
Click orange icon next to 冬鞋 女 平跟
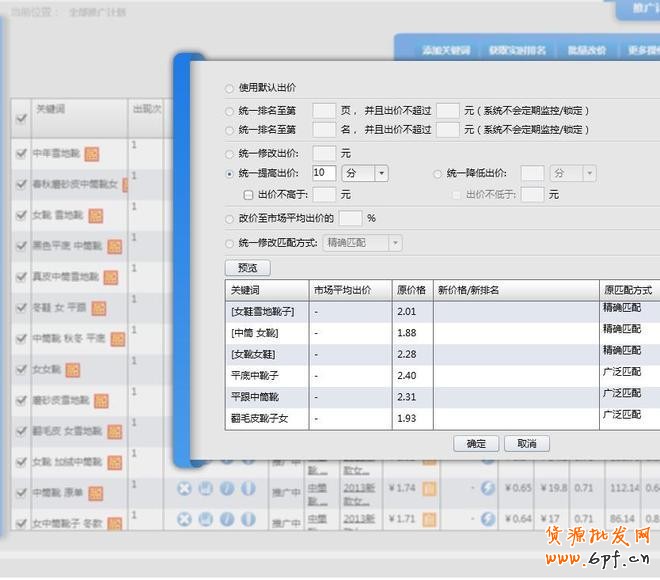(x=102, y=307)
